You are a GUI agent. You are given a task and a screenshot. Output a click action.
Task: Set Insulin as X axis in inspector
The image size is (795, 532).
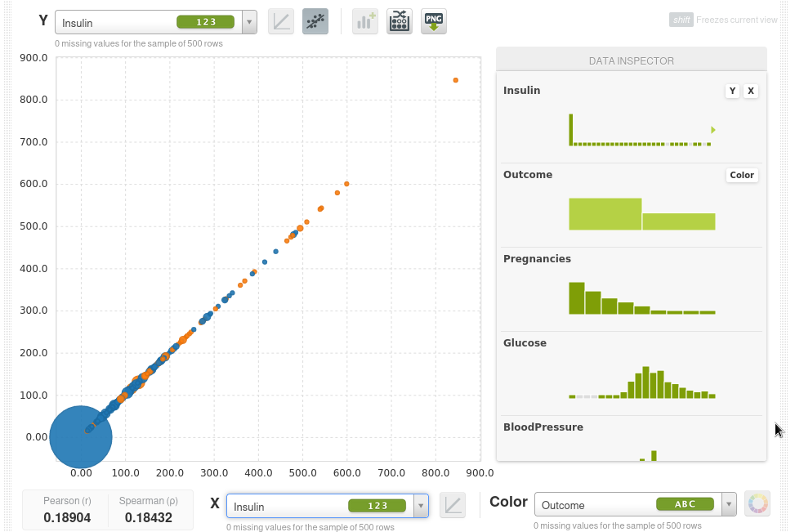750,92
